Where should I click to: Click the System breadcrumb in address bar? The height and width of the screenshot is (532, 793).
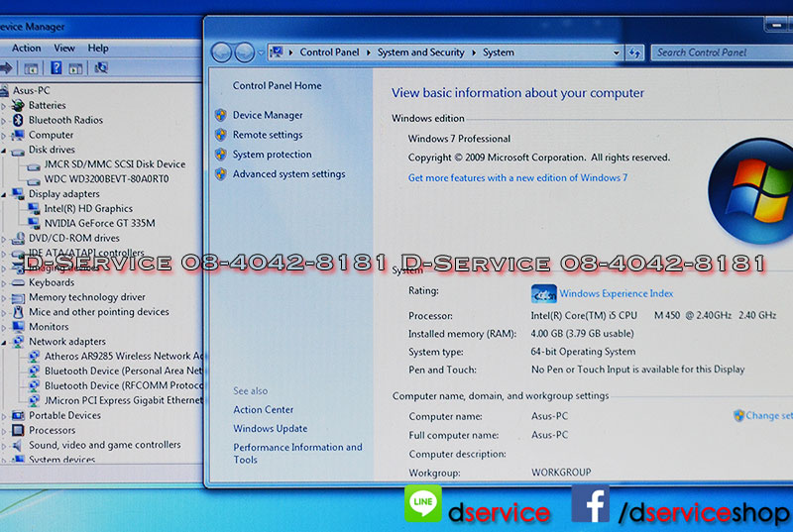499,53
